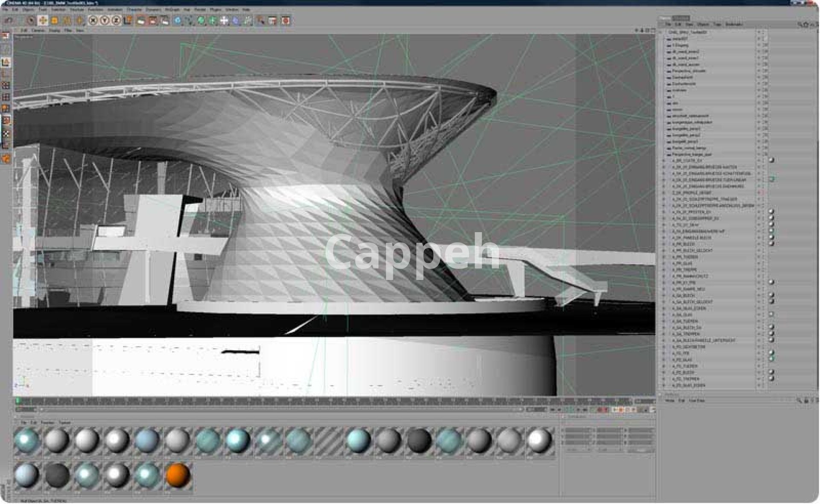The width and height of the screenshot is (820, 504).
Task: Select the Move tool in top toolbar
Action: [43, 20]
